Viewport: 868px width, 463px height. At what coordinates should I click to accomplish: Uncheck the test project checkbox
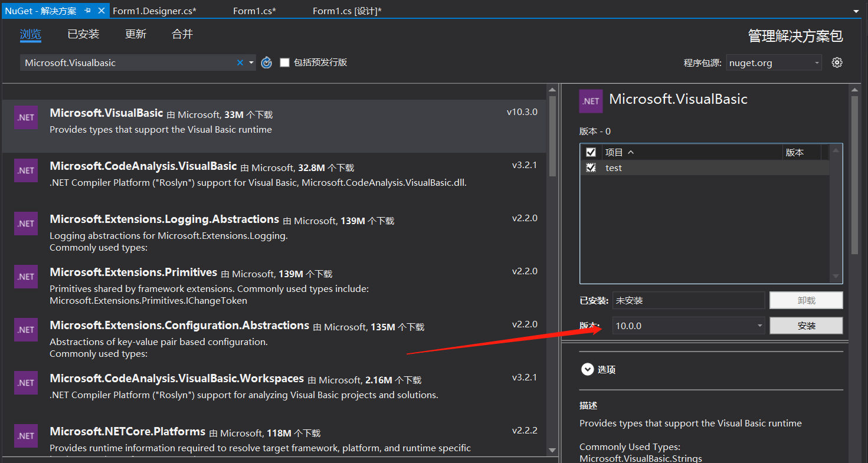(x=591, y=168)
